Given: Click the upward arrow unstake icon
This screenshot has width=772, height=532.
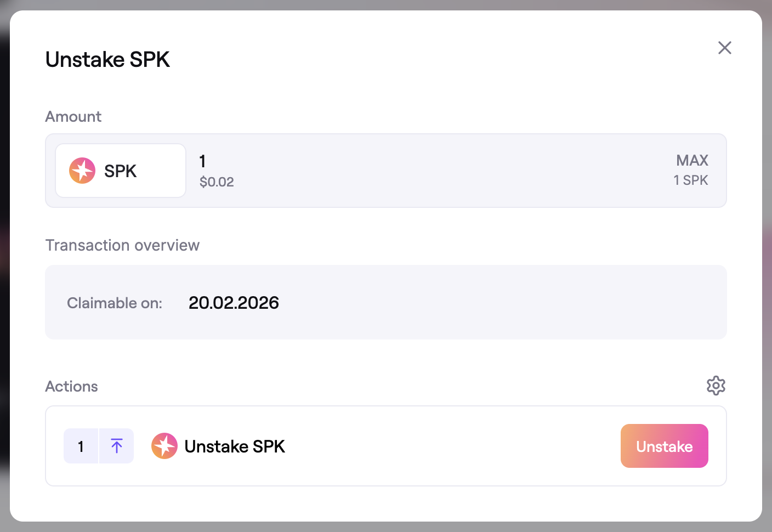Looking at the screenshot, I should click(117, 446).
